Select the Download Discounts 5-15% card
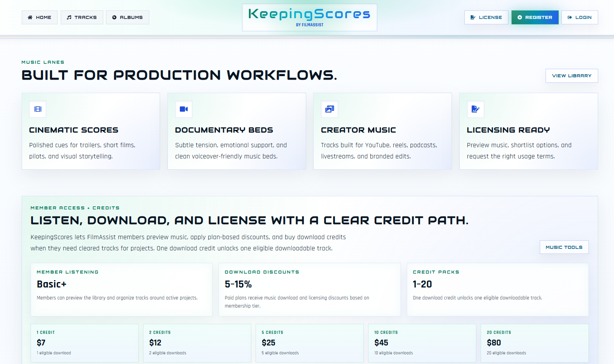The width and height of the screenshot is (614, 364). (x=309, y=290)
